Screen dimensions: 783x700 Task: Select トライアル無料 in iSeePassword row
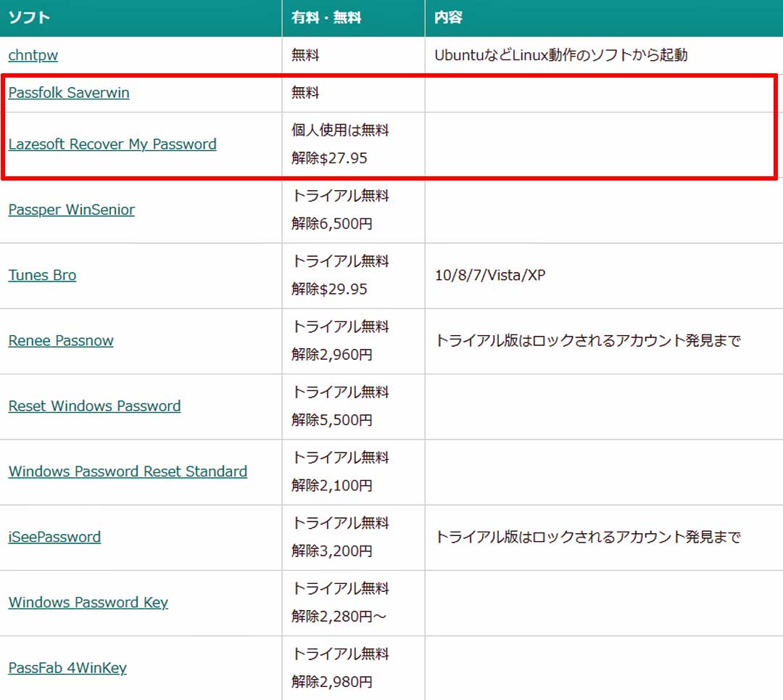point(340,523)
